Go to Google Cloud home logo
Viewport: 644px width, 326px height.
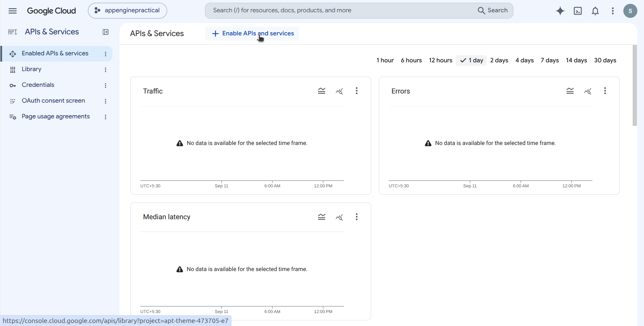point(52,11)
